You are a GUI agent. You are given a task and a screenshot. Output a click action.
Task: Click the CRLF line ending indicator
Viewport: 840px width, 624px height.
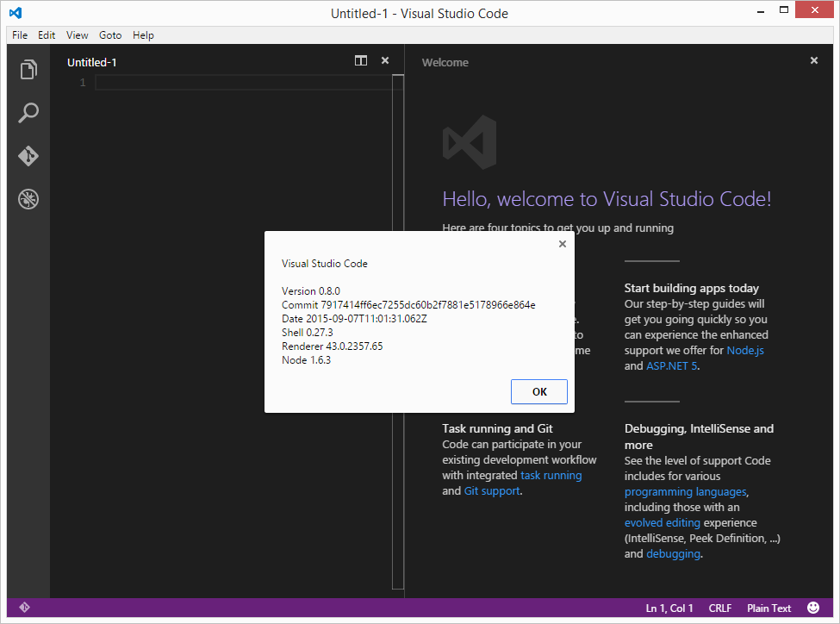pos(719,608)
